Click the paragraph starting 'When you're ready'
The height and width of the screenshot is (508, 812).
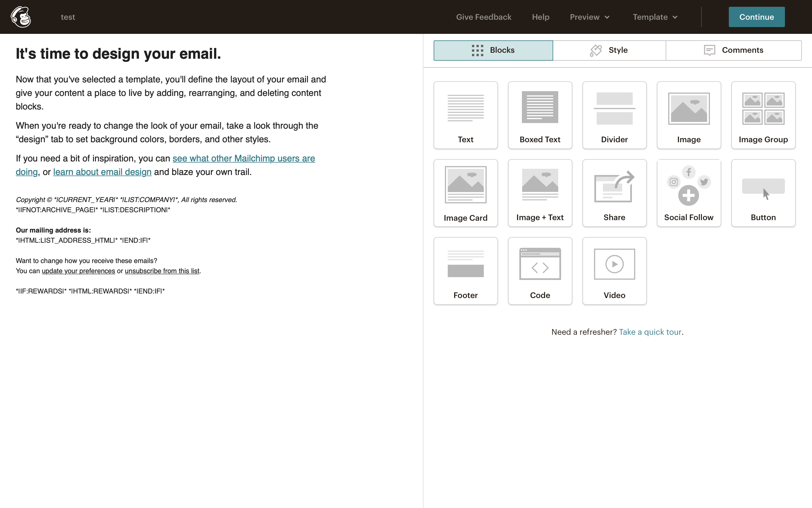(x=167, y=132)
